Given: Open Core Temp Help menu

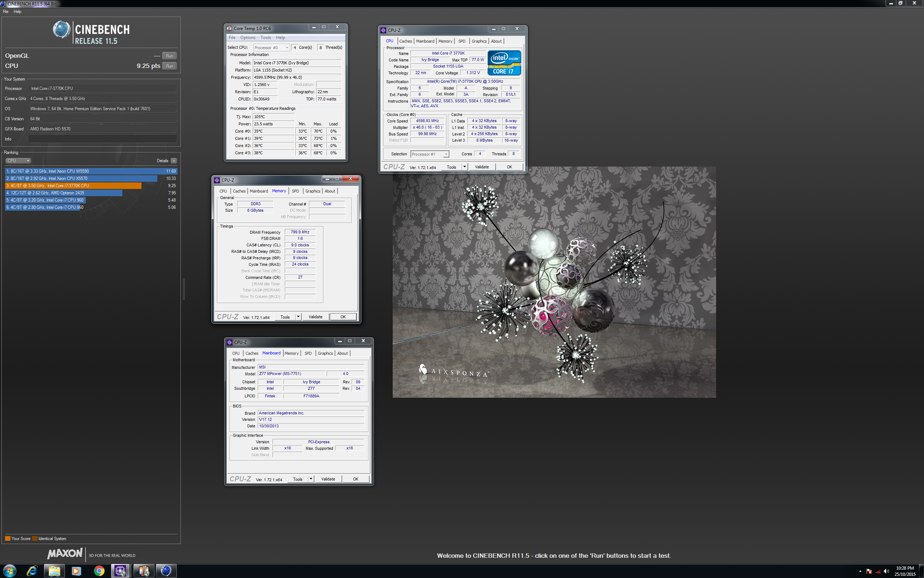Looking at the screenshot, I should pos(281,38).
